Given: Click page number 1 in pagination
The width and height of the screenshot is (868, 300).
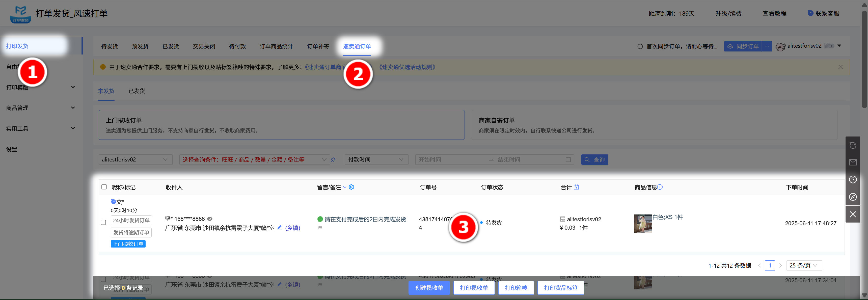Looking at the screenshot, I should click(770, 266).
